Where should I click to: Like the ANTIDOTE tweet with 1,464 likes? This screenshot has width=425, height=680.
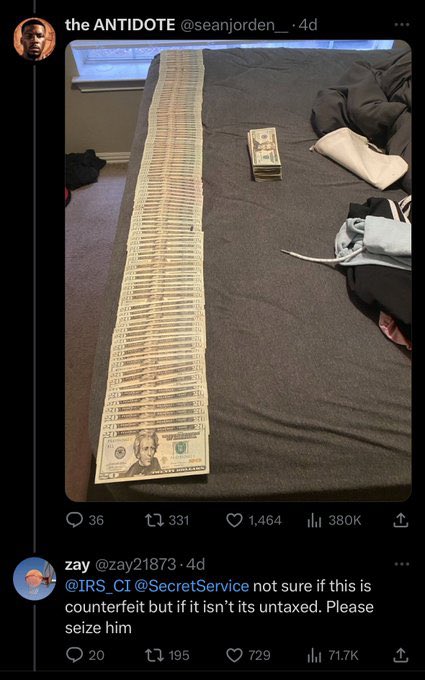click(255, 520)
